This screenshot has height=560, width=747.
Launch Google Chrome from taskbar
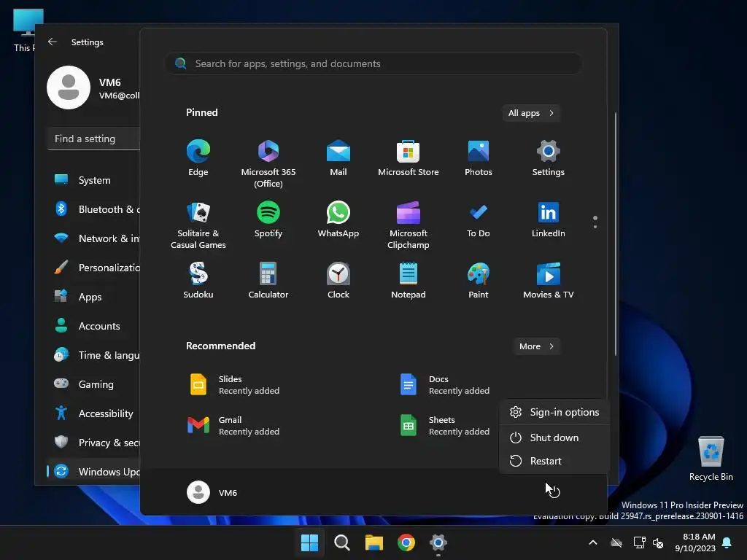click(x=406, y=542)
